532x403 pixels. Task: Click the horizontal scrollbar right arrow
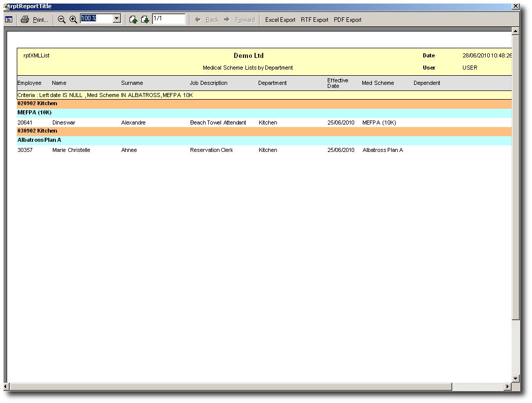point(507,387)
